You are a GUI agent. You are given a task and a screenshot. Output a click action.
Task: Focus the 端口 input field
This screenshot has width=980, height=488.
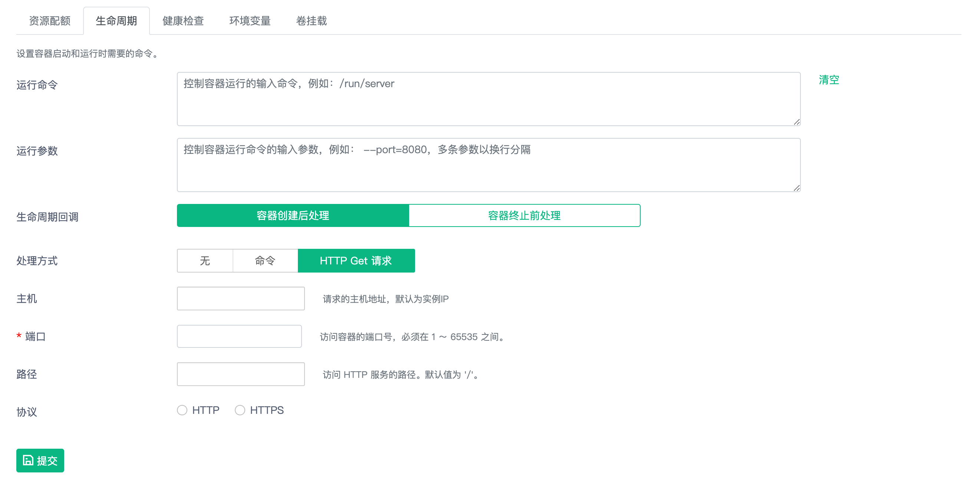point(239,336)
